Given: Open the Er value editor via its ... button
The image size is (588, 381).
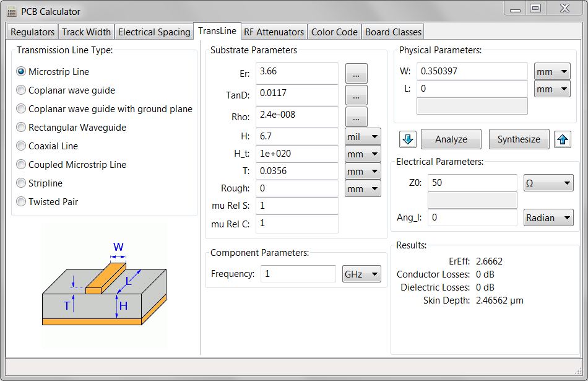Looking at the screenshot, I should [356, 72].
